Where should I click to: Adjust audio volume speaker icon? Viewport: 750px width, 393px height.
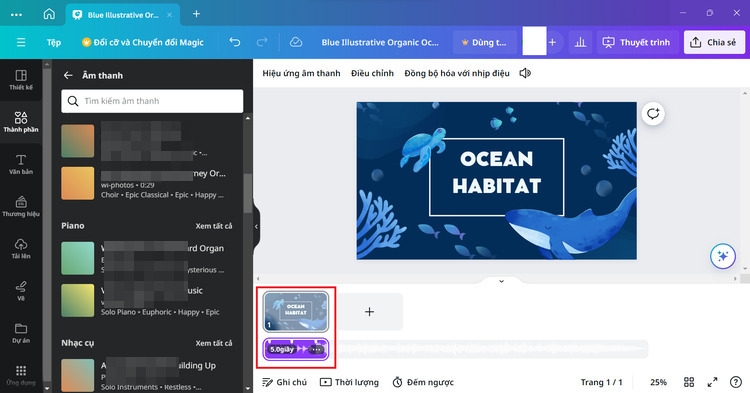pyautogui.click(x=525, y=73)
